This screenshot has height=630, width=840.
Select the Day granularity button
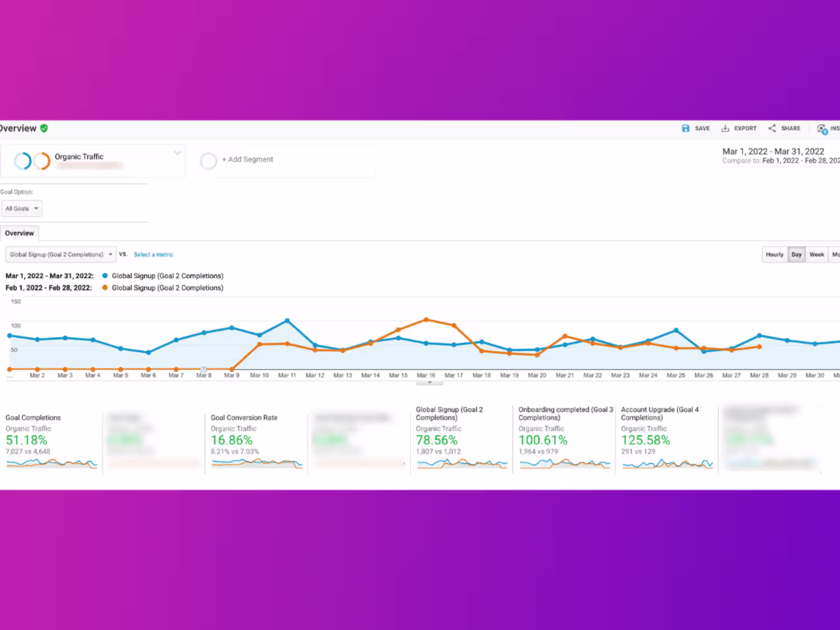point(796,254)
